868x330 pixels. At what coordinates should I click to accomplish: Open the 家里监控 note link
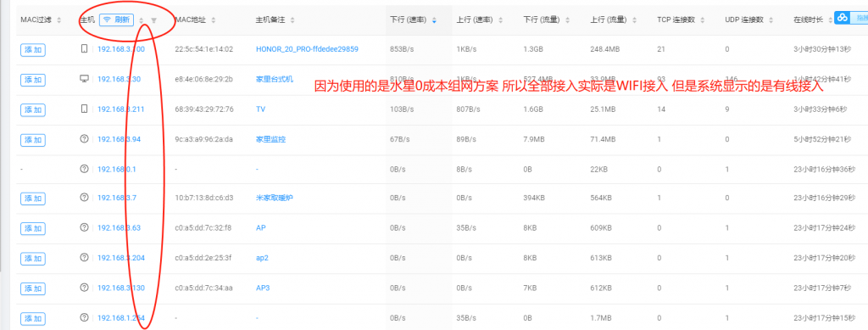(270, 139)
